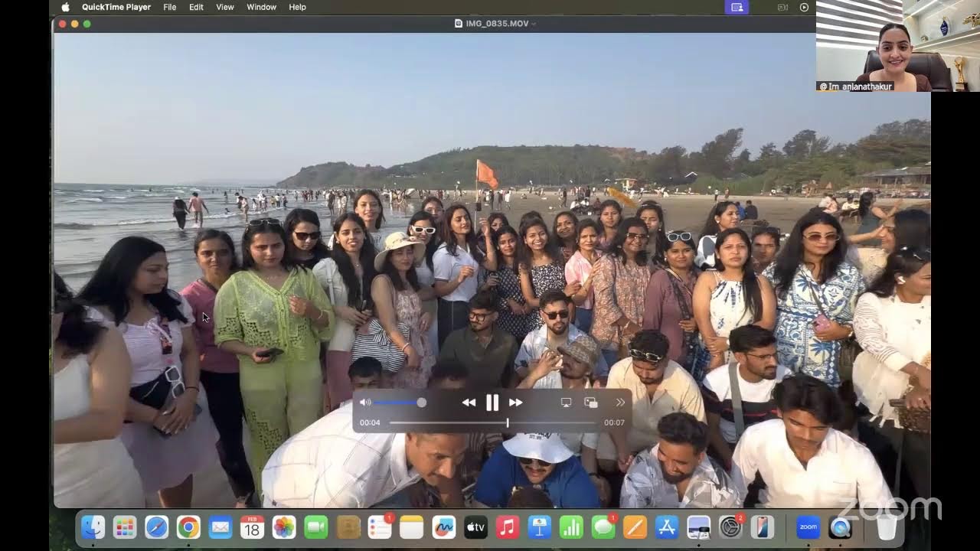Pause the QuickTime video playback
This screenshot has width=980, height=551.
tap(492, 403)
